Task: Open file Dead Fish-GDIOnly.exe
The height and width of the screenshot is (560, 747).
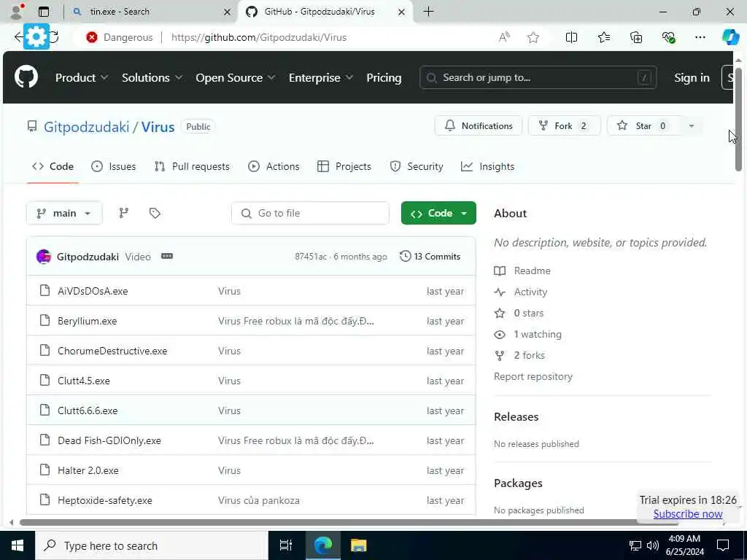Action: 109,440
